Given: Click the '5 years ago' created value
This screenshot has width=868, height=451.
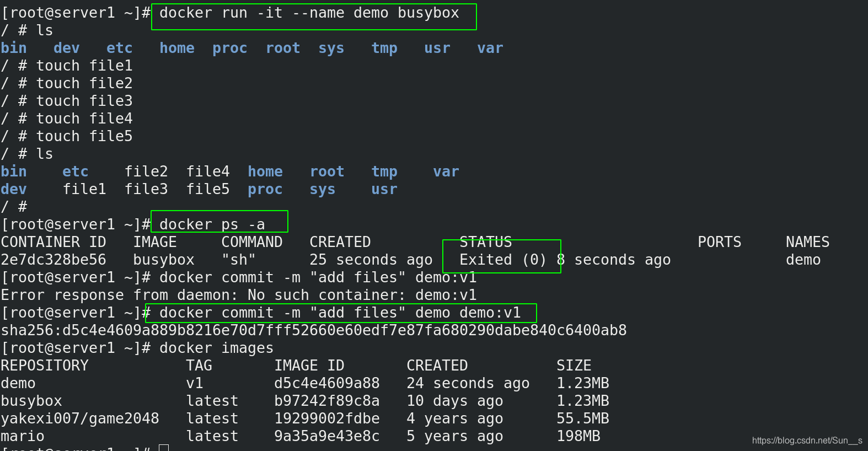Looking at the screenshot, I should [x=455, y=436].
